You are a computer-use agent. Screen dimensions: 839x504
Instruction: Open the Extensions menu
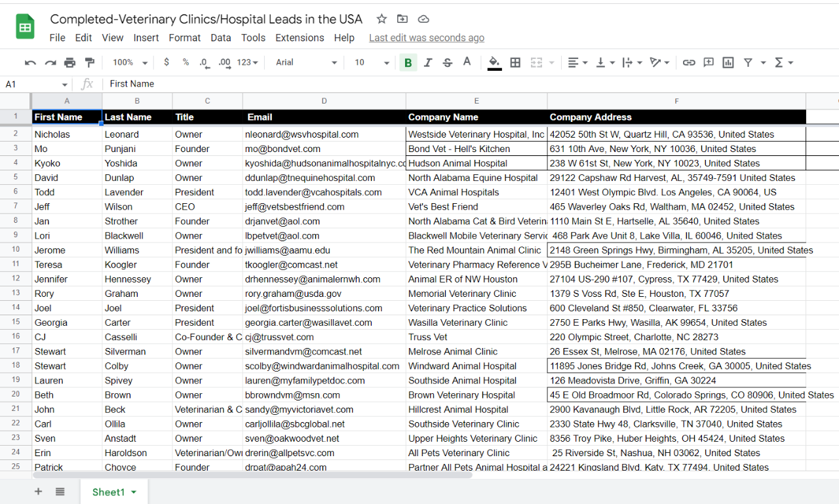click(300, 37)
